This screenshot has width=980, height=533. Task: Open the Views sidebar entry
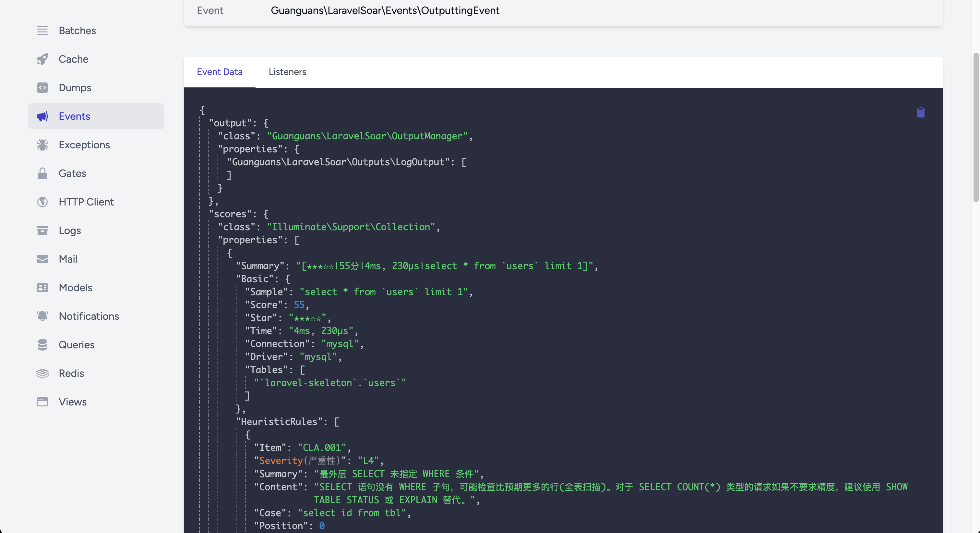[x=72, y=402]
